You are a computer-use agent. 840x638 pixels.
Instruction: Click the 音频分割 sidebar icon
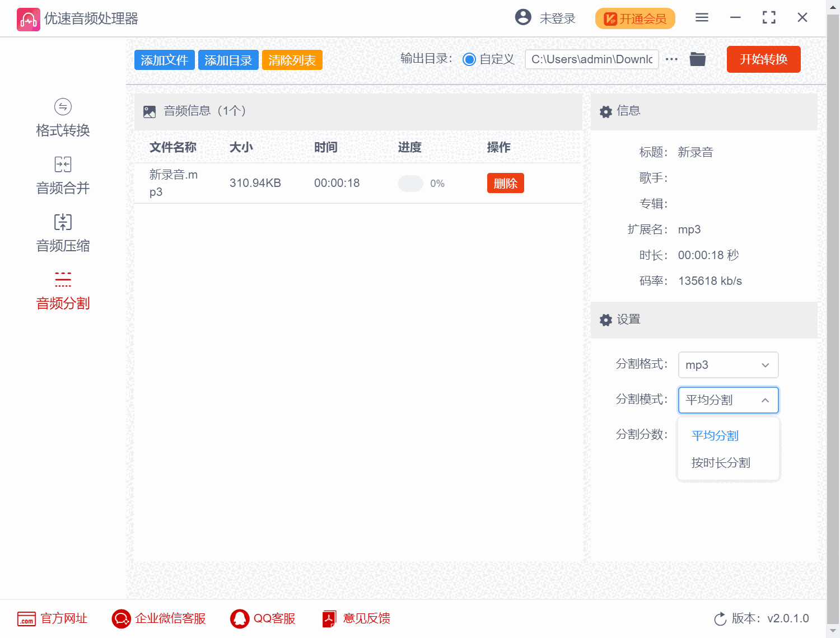click(62, 279)
